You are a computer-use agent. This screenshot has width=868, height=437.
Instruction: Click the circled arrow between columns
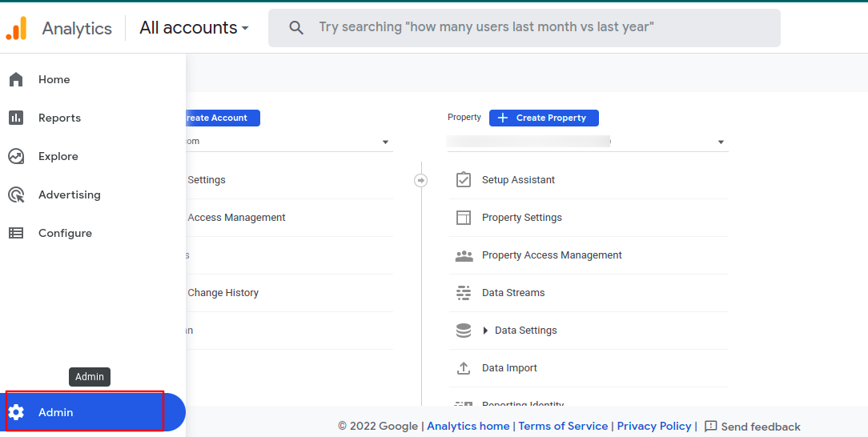420,180
